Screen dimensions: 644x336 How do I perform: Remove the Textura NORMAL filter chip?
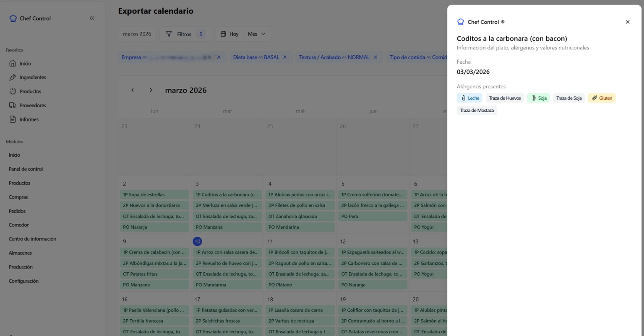coord(375,57)
